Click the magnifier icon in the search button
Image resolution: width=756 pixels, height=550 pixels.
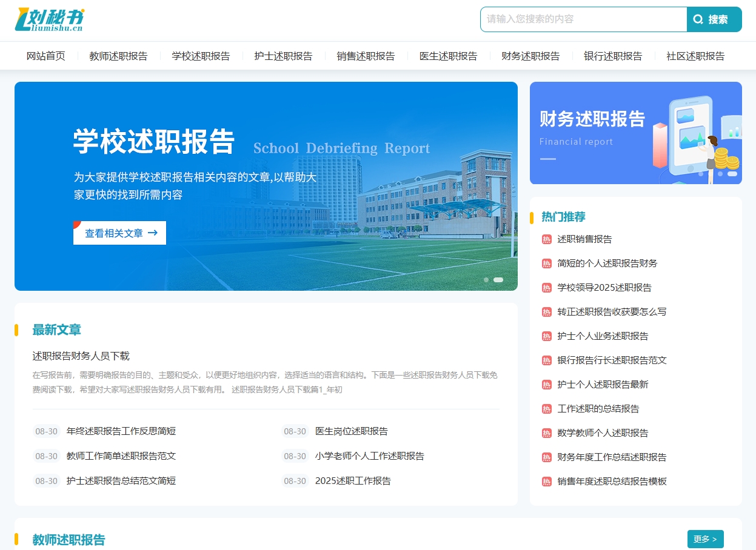(x=698, y=19)
